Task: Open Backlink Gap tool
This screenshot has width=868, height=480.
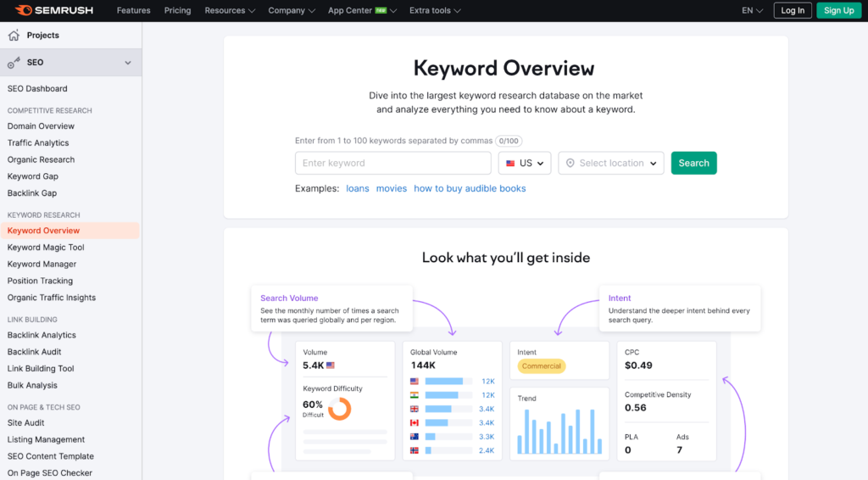Action: point(32,193)
